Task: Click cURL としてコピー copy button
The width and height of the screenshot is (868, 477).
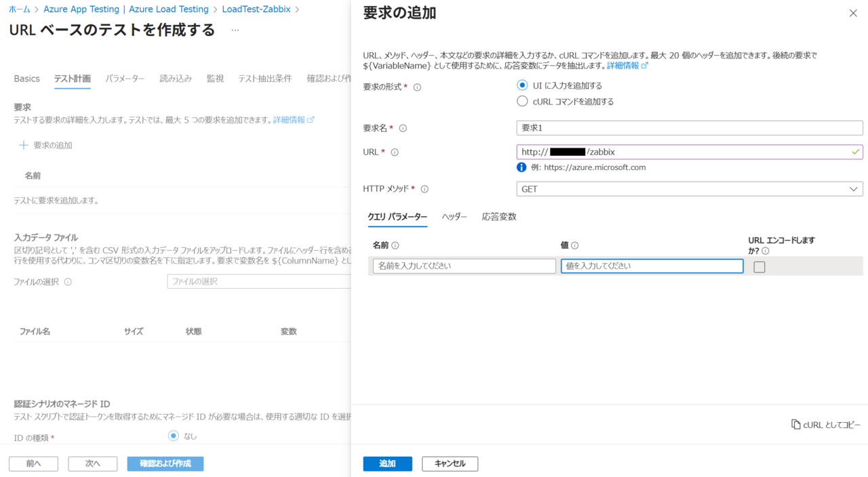Action: (x=826, y=425)
